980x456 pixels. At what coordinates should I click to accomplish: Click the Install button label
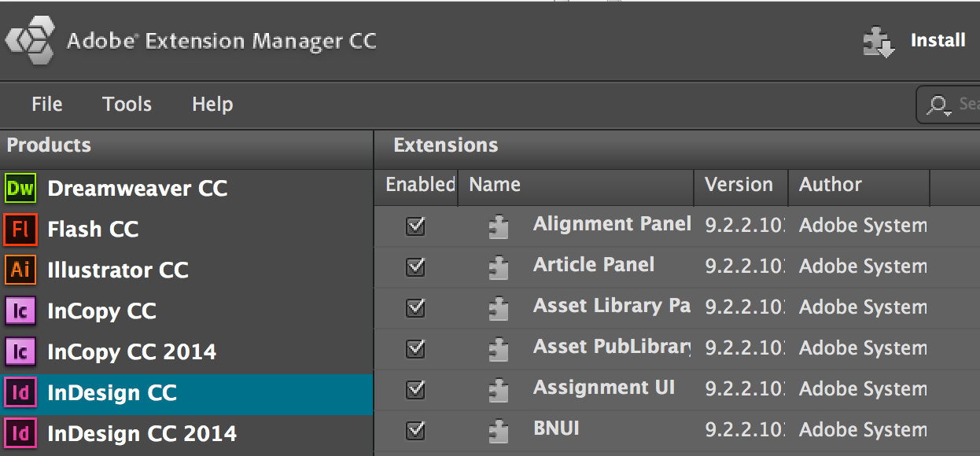click(938, 40)
